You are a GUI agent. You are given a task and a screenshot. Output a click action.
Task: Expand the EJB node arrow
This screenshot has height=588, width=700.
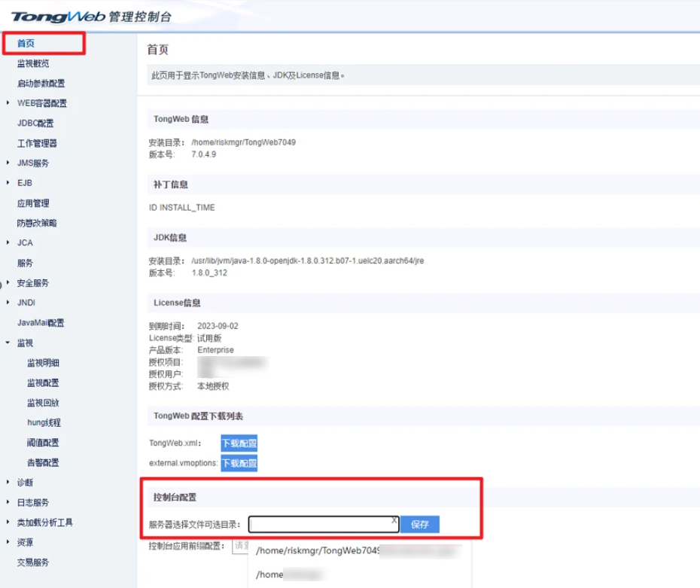[8, 183]
